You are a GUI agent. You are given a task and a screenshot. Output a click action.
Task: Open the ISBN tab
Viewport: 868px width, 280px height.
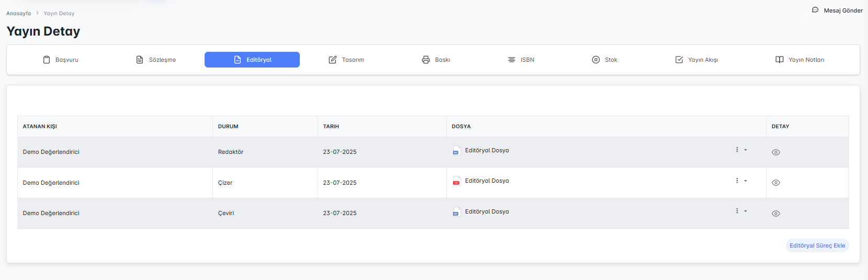pos(521,60)
